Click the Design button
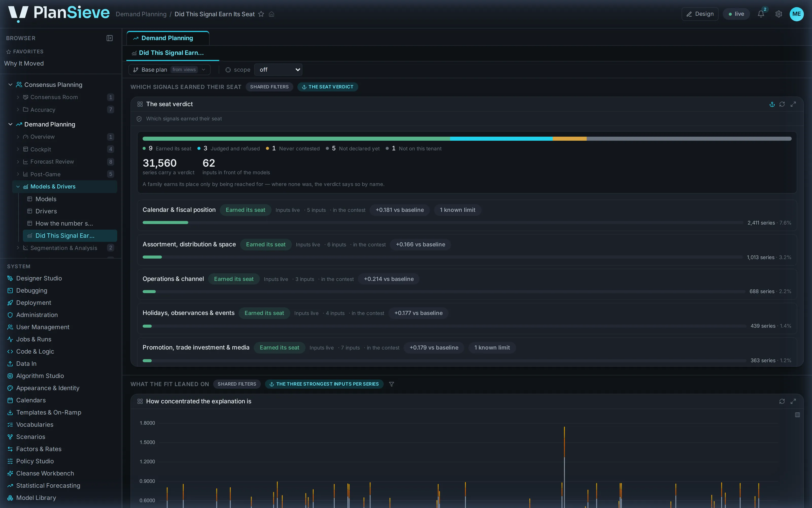Image resolution: width=812 pixels, height=508 pixels. point(700,14)
